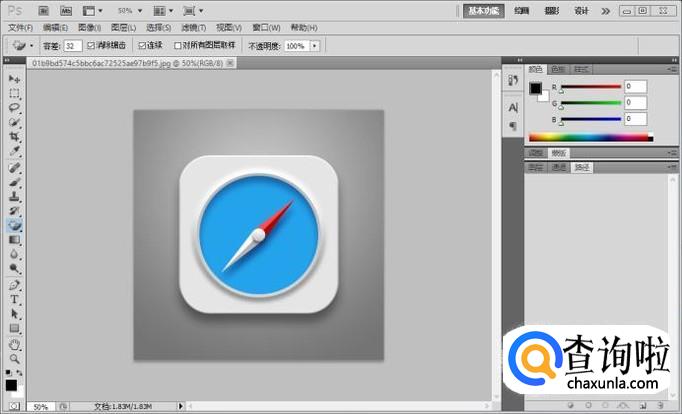Open the collapsed Paragraph panel icon
Image resolution: width=682 pixels, height=414 pixels.
click(x=513, y=126)
